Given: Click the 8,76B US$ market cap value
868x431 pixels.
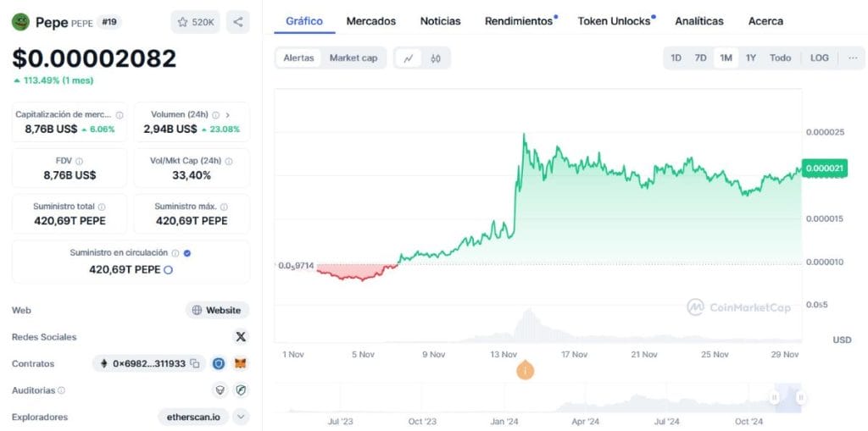Looking at the screenshot, I should point(50,130).
